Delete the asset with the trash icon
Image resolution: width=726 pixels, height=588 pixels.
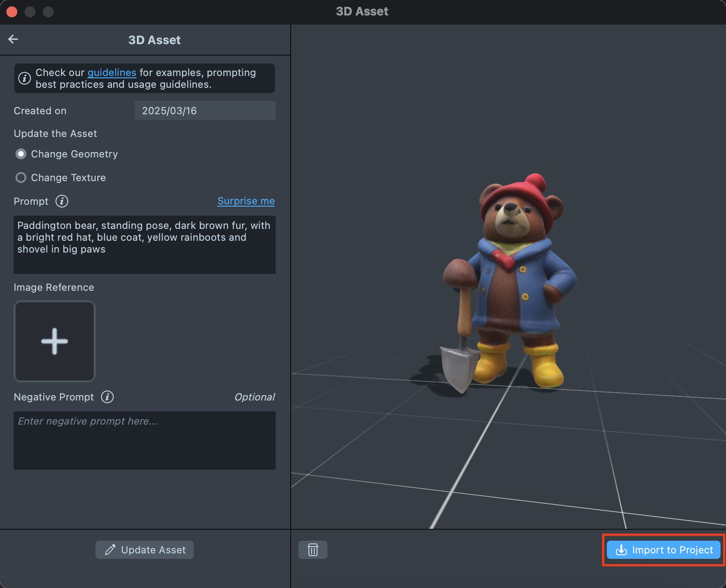coord(313,550)
